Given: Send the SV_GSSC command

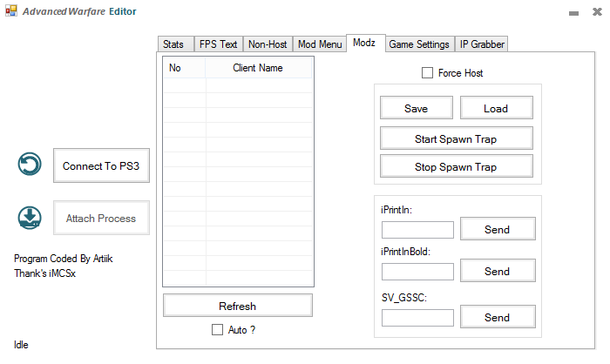Looking at the screenshot, I should 498,317.
